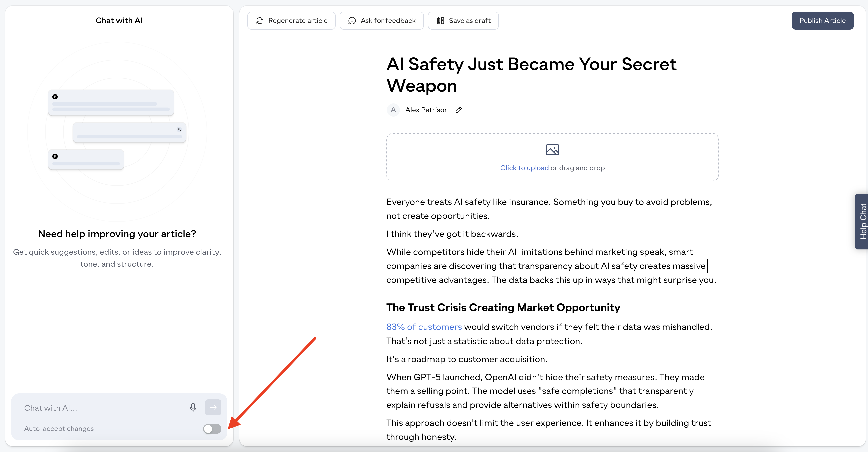This screenshot has height=452, width=868.
Task: Click the paragraph starting Everyone treats AI safety
Action: (x=549, y=209)
